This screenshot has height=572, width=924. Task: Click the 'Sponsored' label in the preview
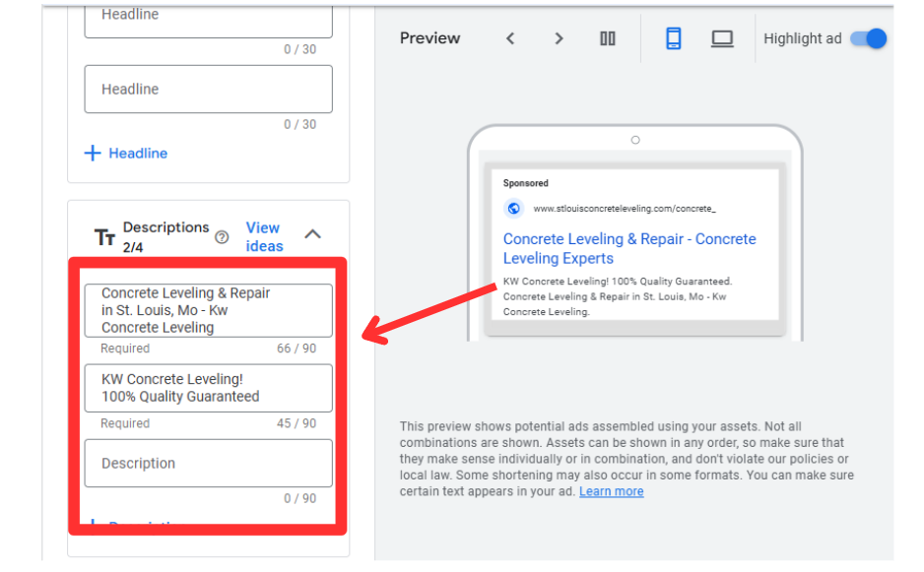[x=526, y=183]
